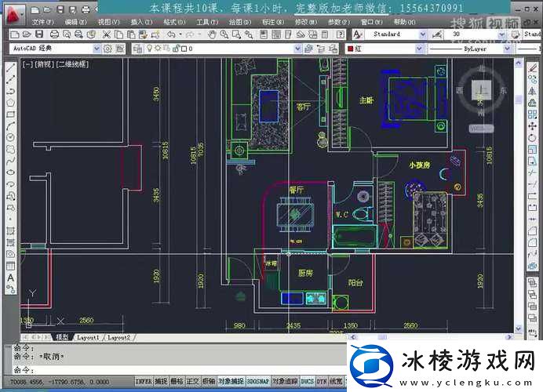Click the application menu red A logo
The width and height of the screenshot is (543, 392).
pos(13,15)
